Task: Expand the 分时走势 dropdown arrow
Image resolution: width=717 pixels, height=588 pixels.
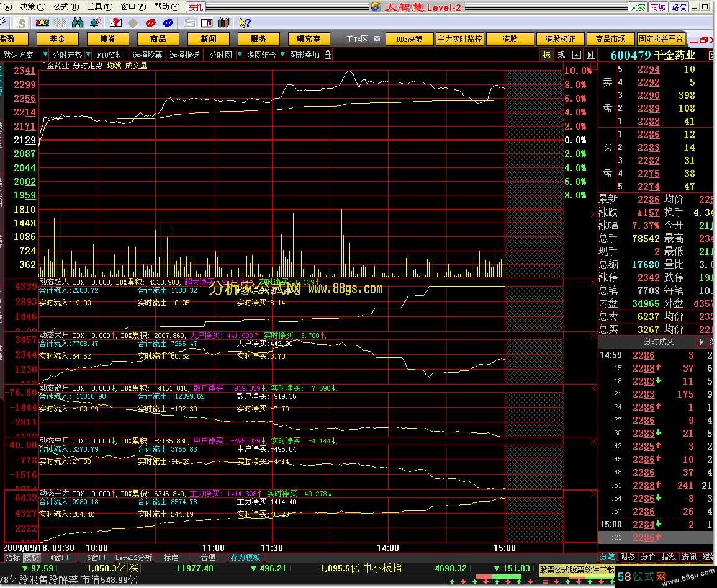Action: point(88,55)
